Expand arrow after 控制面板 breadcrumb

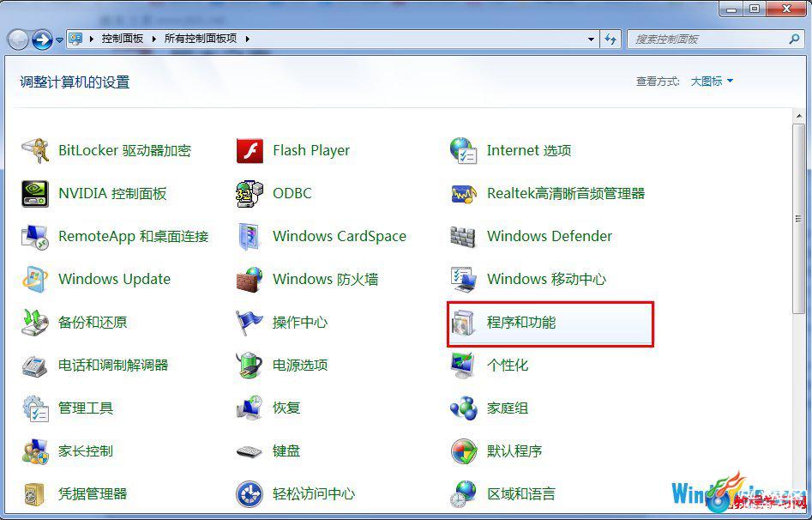[153, 39]
